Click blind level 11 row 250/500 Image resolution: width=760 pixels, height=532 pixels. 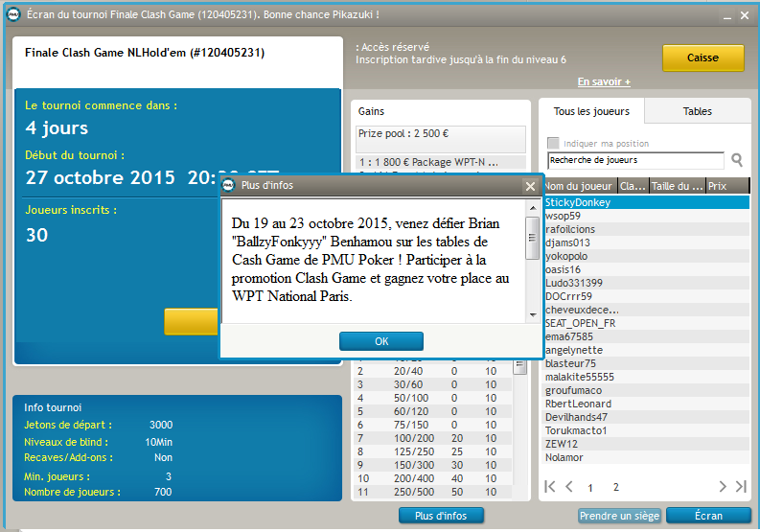[x=433, y=492]
